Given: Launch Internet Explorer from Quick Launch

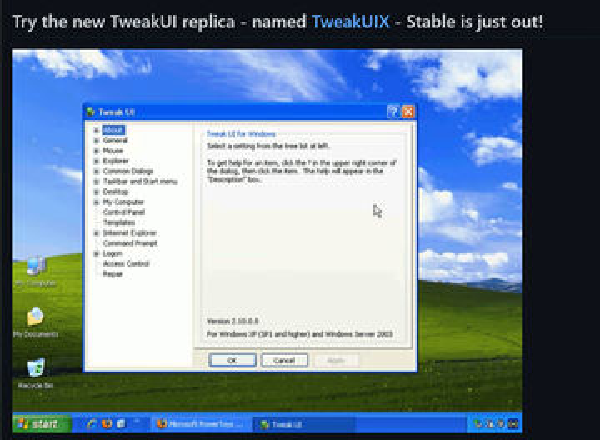Looking at the screenshot, I should (91, 424).
